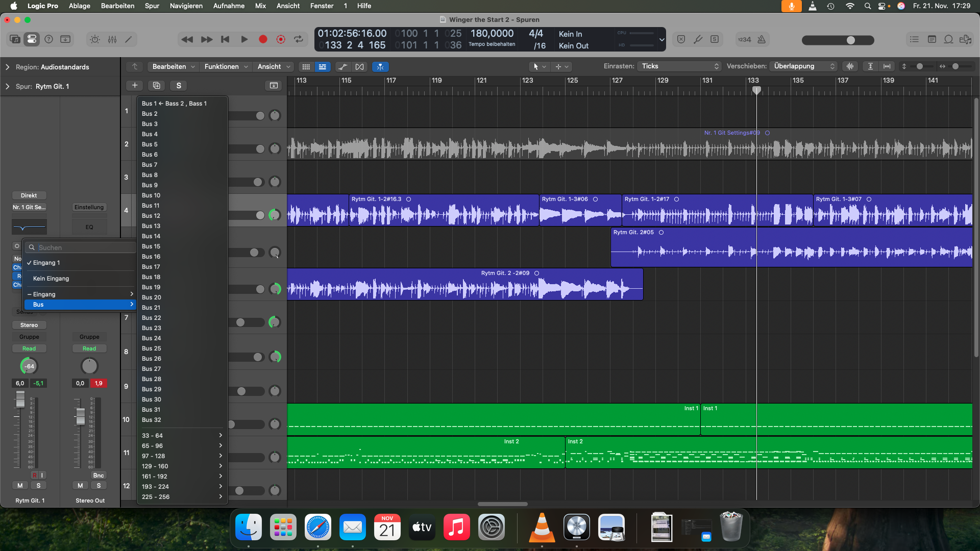Viewport: 980px width, 551px height.
Task: Solo the Stereo Out channel strip
Action: [99, 486]
